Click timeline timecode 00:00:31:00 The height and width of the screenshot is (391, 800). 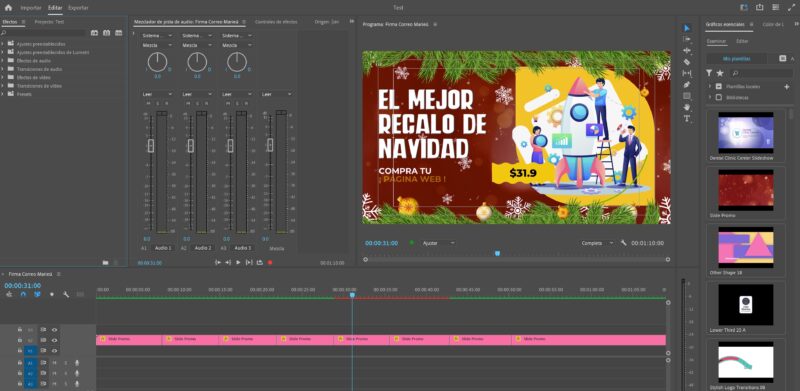(x=22, y=286)
